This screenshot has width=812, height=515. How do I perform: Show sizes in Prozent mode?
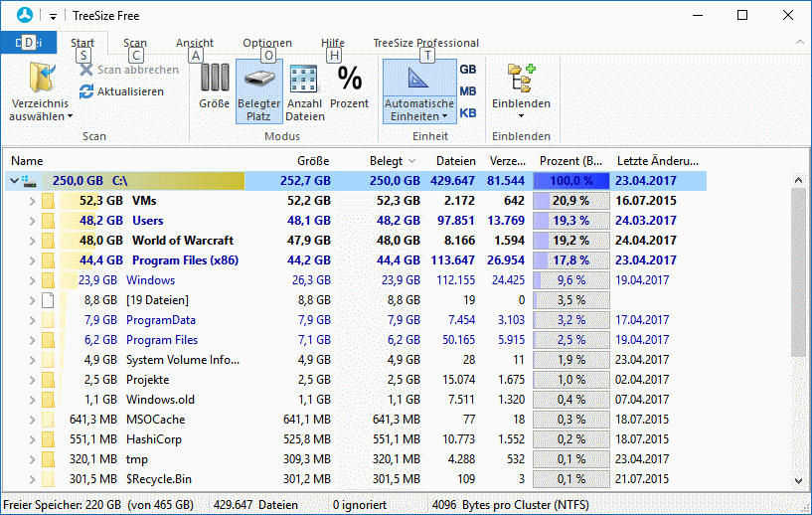tap(349, 86)
